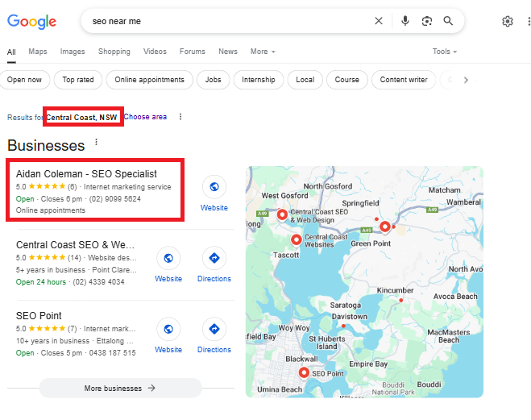Screen dimensions: 531x420
Task: Click the SEO Point map pin
Action: point(304,372)
